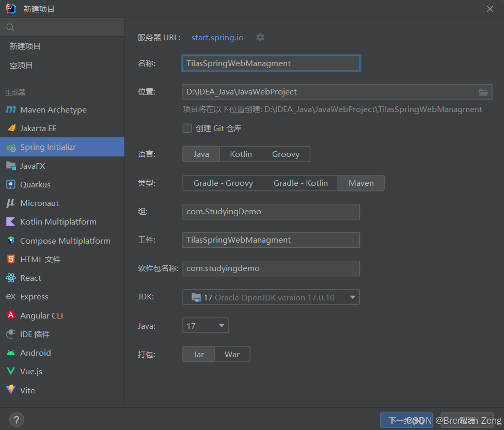Click the Vite icon

11,390
